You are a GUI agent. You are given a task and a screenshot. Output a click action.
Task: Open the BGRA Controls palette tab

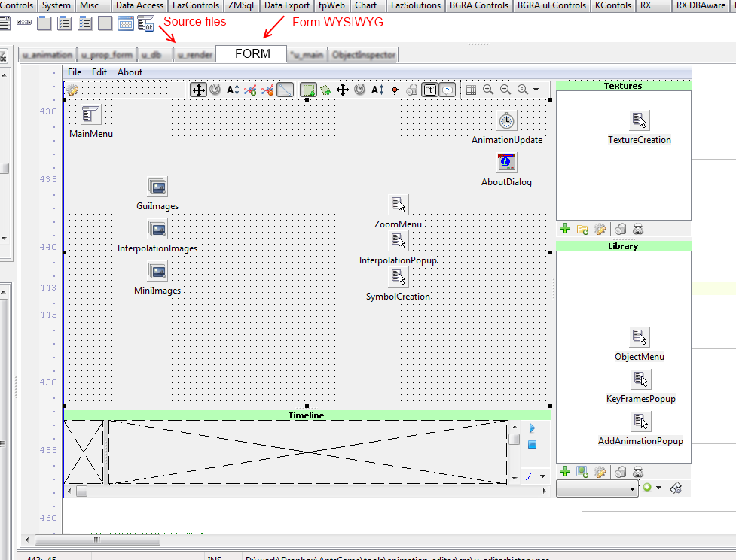click(479, 5)
